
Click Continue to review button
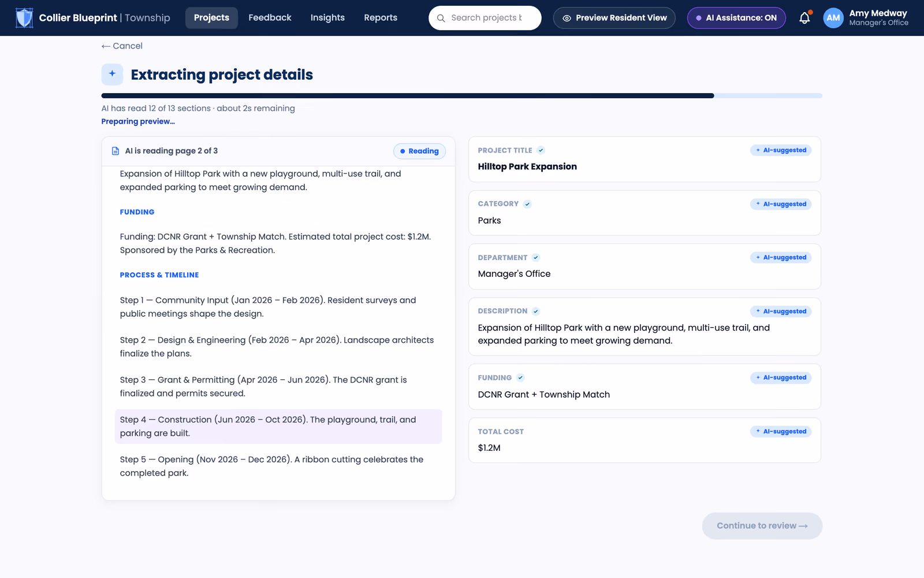coord(762,526)
